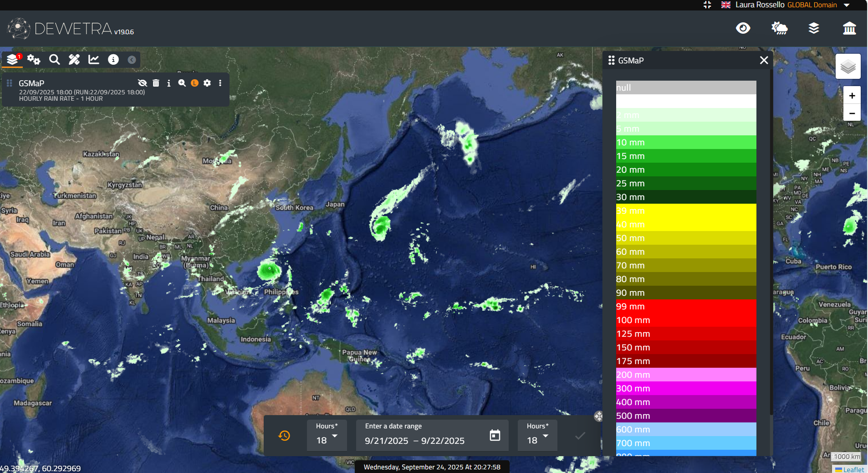The height and width of the screenshot is (473, 868).
Task: Zoom in the map with plus button
Action: coord(852,96)
